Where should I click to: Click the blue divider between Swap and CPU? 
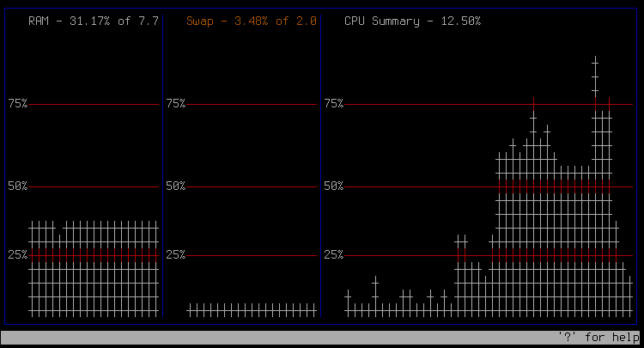click(x=320, y=166)
